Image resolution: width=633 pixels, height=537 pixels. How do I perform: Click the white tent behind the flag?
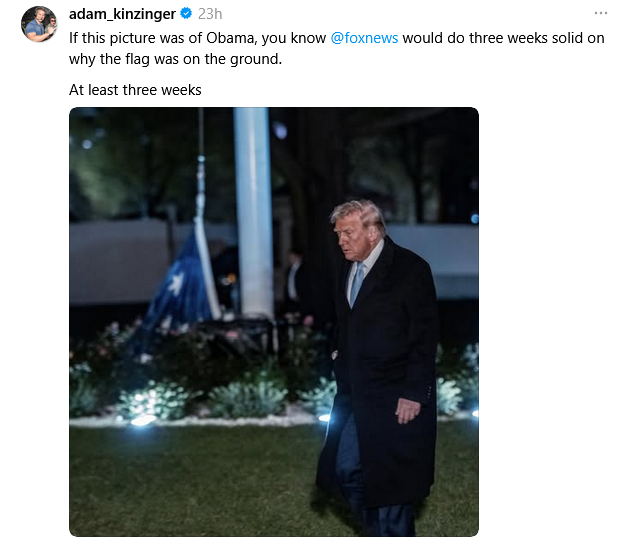pos(119,262)
